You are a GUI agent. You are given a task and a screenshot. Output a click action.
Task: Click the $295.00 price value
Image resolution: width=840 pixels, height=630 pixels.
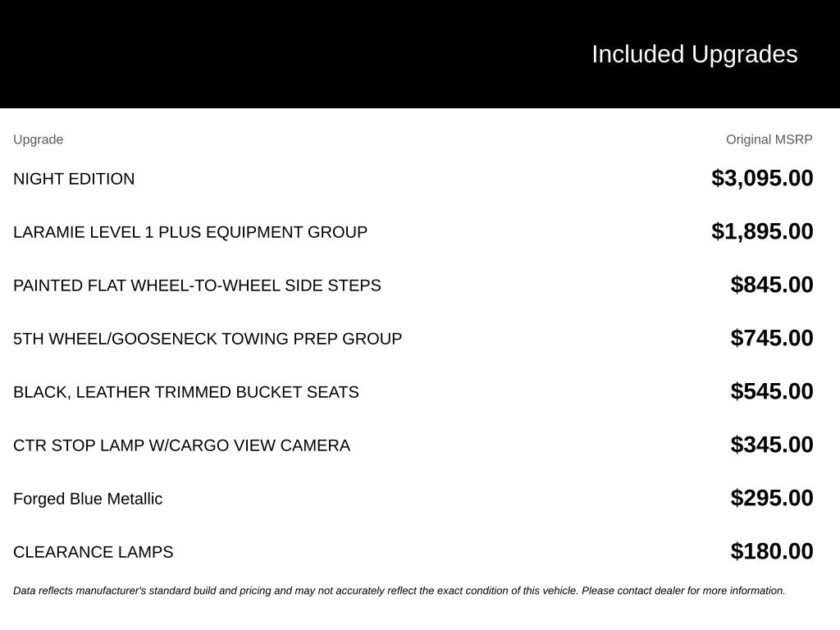[771, 498]
